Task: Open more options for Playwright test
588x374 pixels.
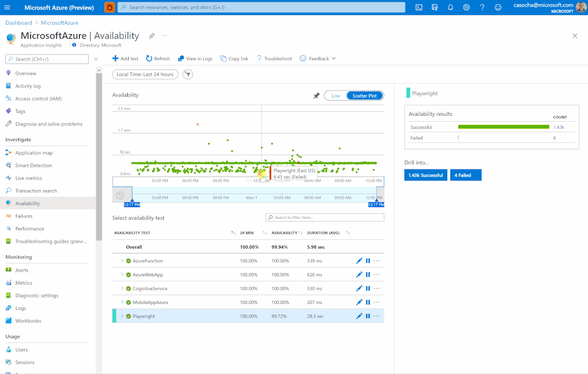Action: (x=377, y=316)
